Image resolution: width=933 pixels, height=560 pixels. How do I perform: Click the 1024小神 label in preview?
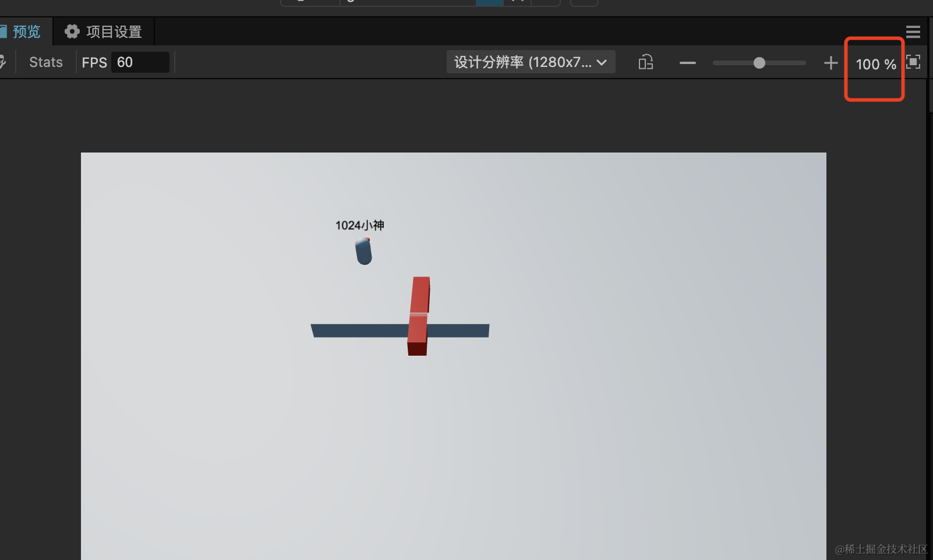click(360, 225)
